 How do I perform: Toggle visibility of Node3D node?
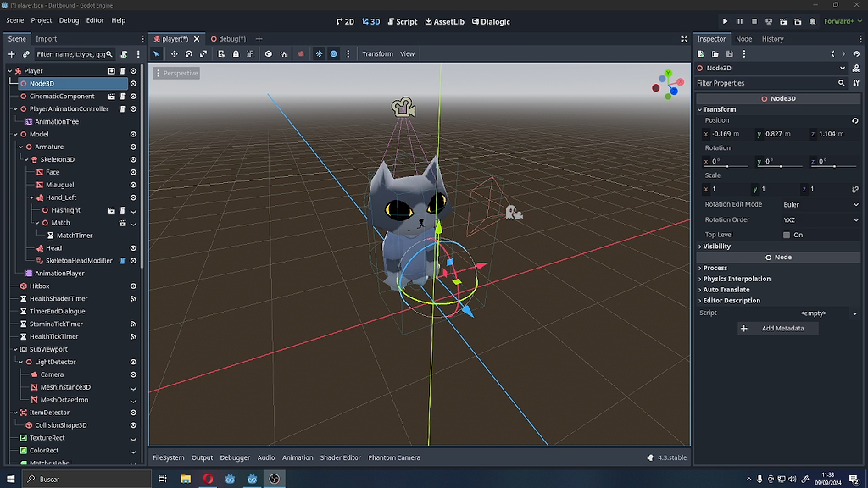(x=133, y=84)
